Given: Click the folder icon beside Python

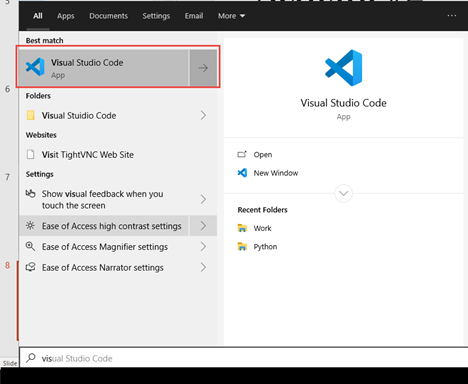Looking at the screenshot, I should pos(242,247).
